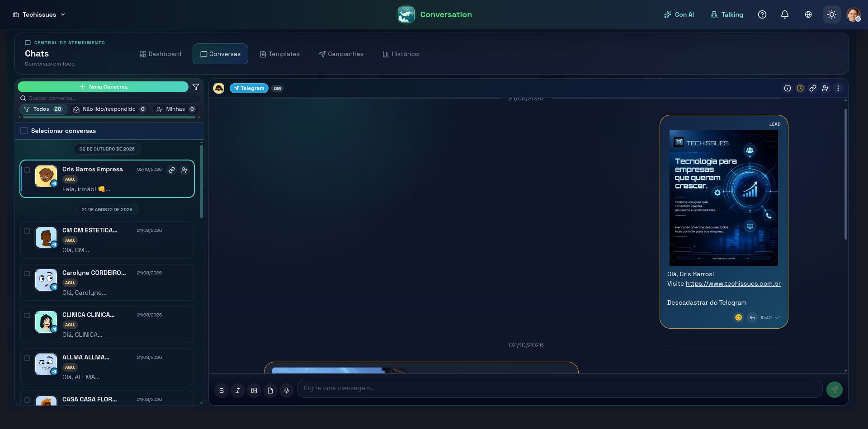This screenshot has height=429, width=868.
Task: Tick the Cris Barros Empresa checkbox
Action: pyautogui.click(x=27, y=170)
